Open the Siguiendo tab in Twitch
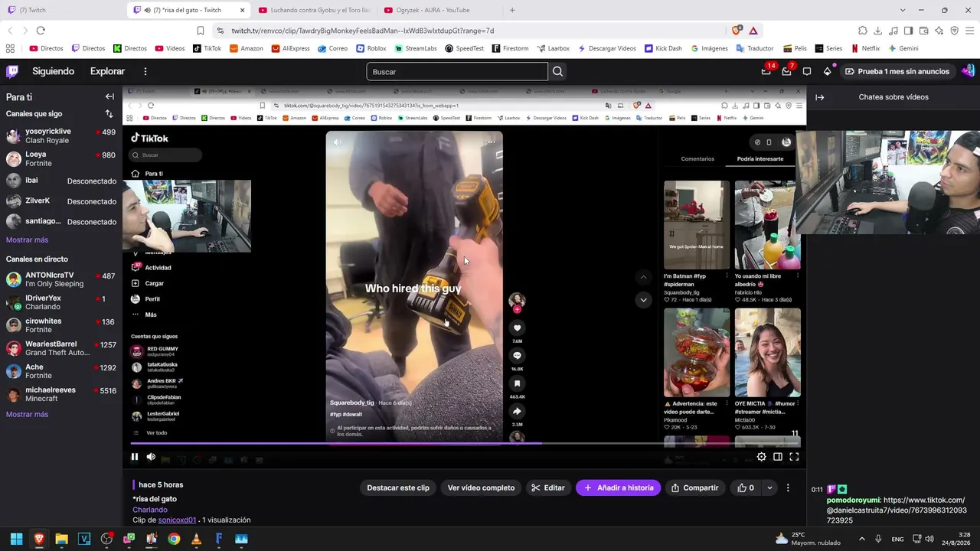 point(53,71)
